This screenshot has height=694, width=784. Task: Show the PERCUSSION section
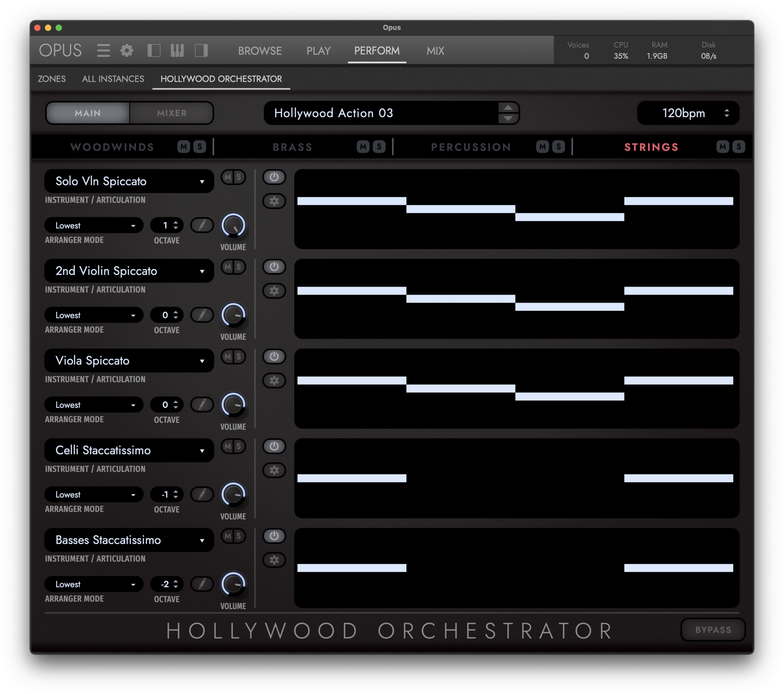(x=471, y=147)
